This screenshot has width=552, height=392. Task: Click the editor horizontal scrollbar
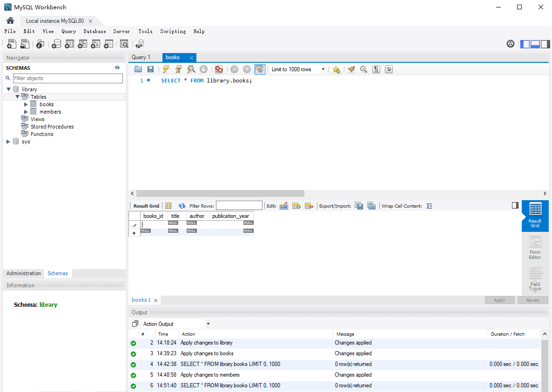coord(220,193)
